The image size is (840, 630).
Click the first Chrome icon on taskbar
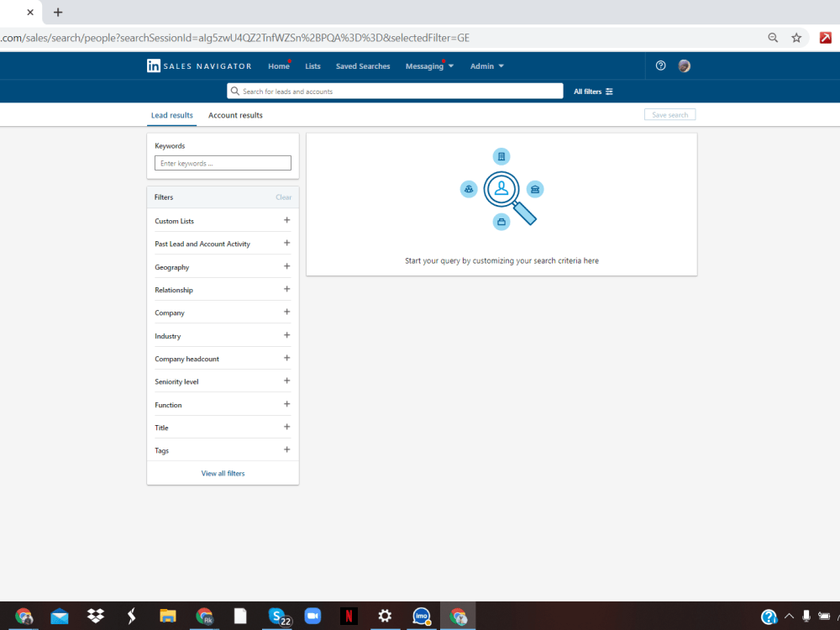(x=24, y=617)
